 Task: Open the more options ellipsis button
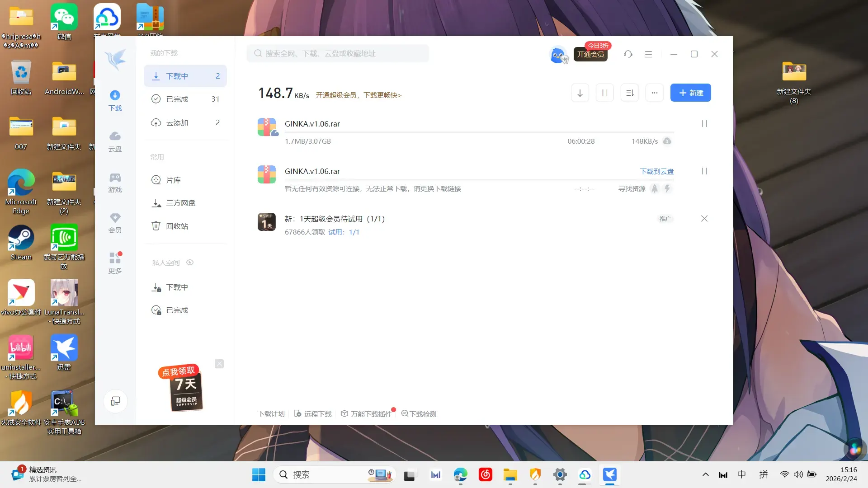tap(655, 93)
